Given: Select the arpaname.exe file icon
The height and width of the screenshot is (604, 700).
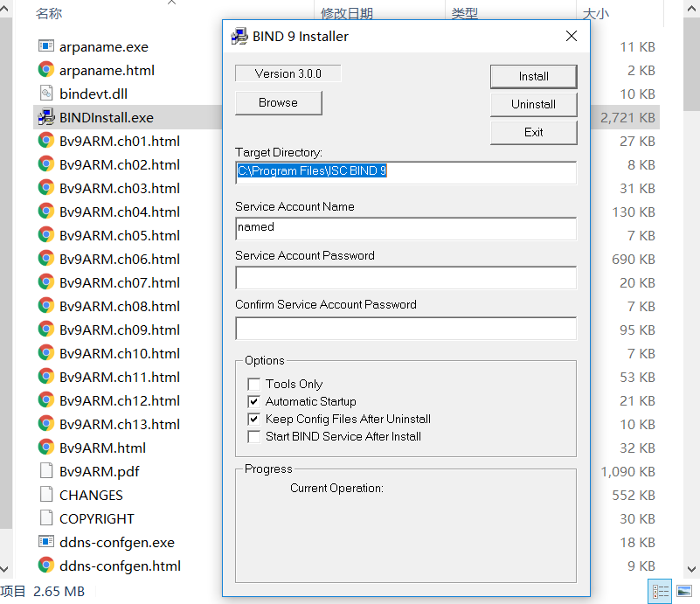Looking at the screenshot, I should 46,46.
